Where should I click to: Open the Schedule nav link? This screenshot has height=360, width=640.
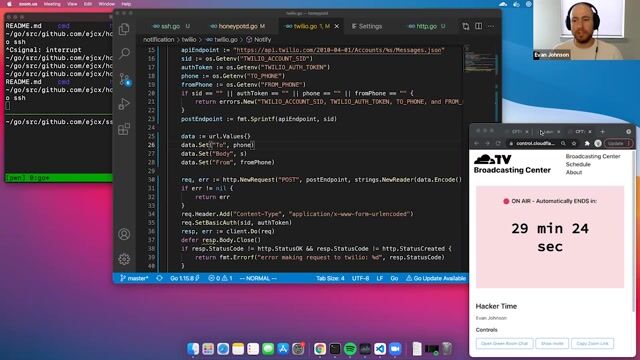coord(578,164)
